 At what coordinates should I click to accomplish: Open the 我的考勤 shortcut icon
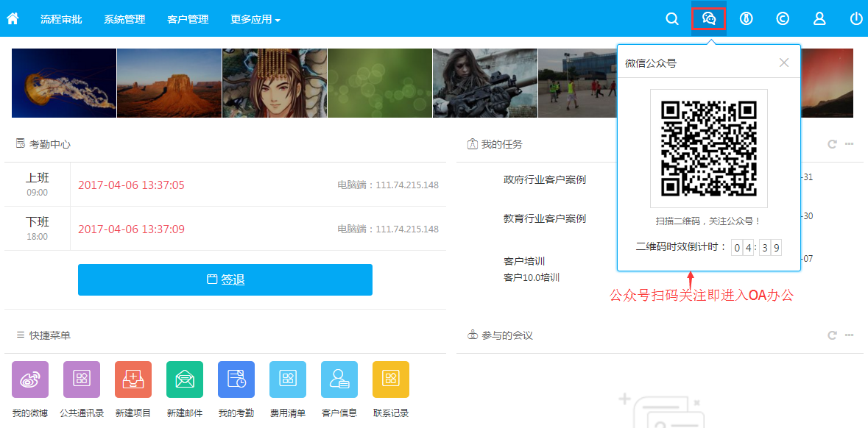click(x=236, y=379)
